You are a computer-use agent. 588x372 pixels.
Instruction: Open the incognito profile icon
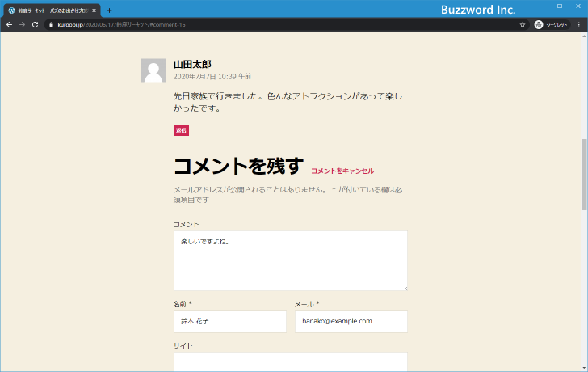coord(539,25)
